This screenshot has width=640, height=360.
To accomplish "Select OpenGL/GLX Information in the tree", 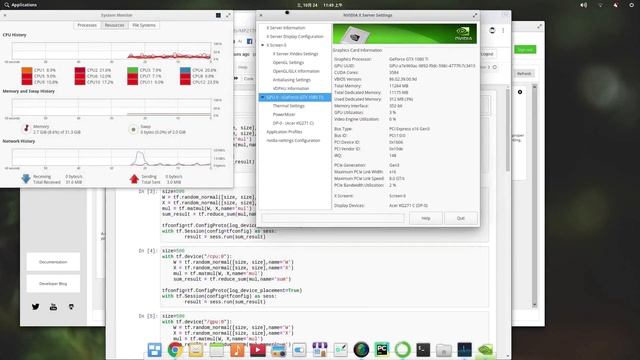I will point(296,71).
